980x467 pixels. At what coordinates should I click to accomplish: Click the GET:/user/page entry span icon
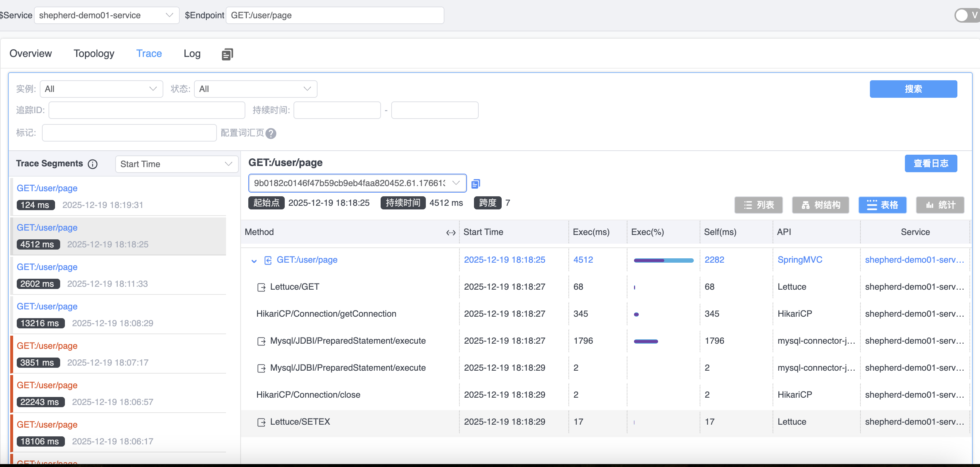tap(268, 260)
